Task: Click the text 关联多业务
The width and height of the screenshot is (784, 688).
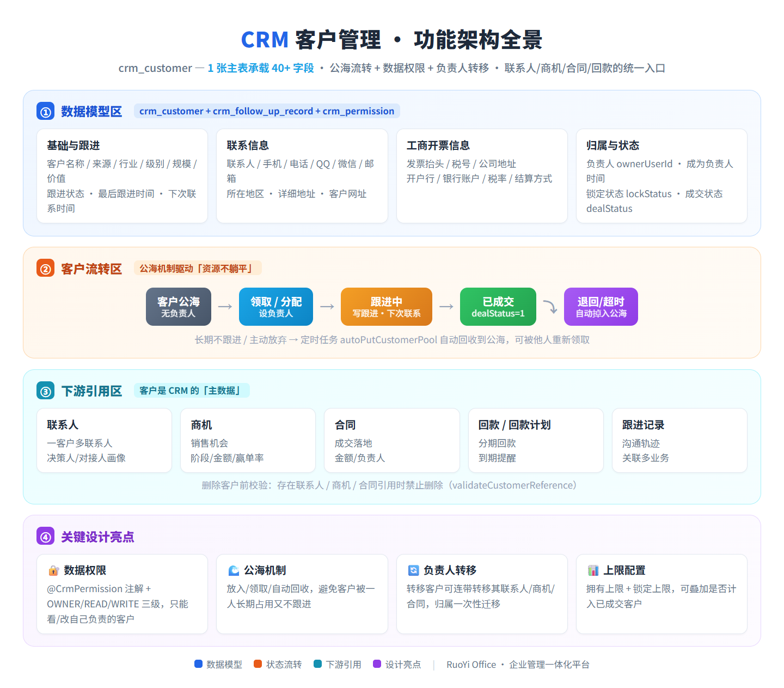Action: coord(646,458)
